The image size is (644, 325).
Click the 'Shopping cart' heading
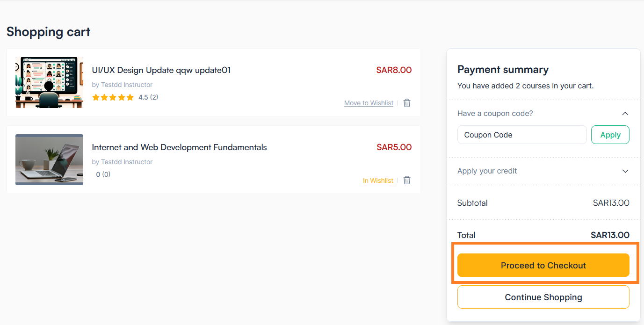click(x=48, y=32)
